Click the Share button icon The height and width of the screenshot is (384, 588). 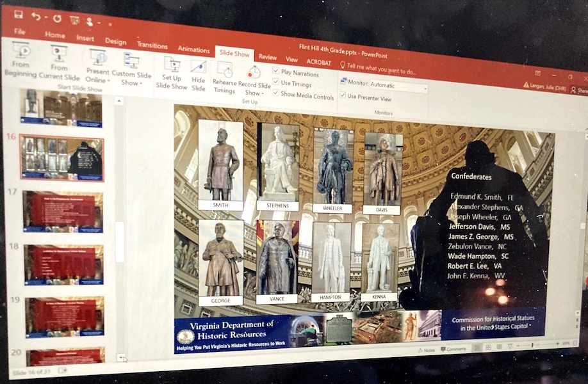pos(573,90)
